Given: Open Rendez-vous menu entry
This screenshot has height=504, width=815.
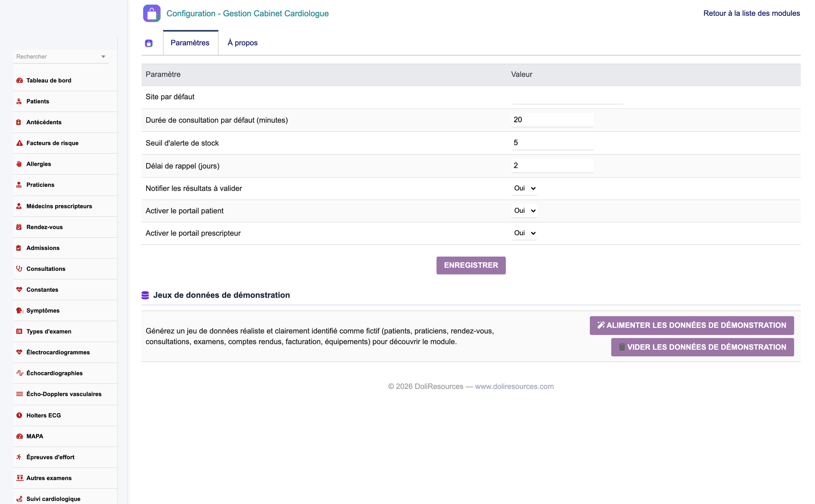Looking at the screenshot, I should click(45, 227).
